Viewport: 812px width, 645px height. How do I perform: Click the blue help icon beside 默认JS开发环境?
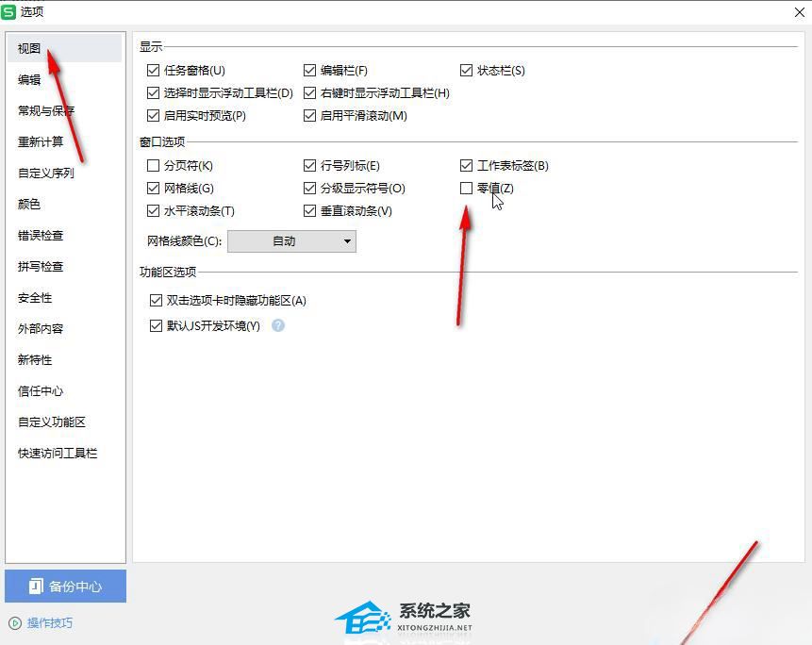278,325
